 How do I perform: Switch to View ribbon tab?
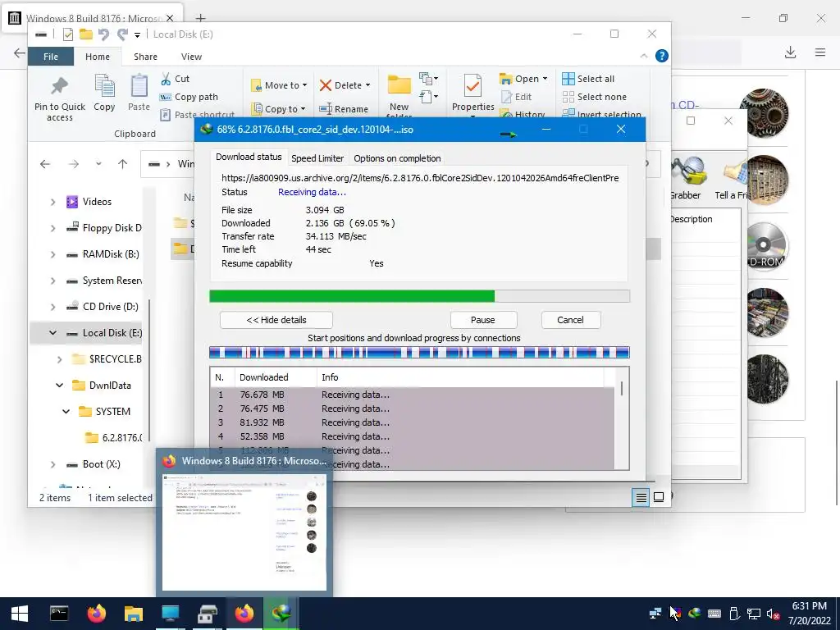tap(191, 57)
